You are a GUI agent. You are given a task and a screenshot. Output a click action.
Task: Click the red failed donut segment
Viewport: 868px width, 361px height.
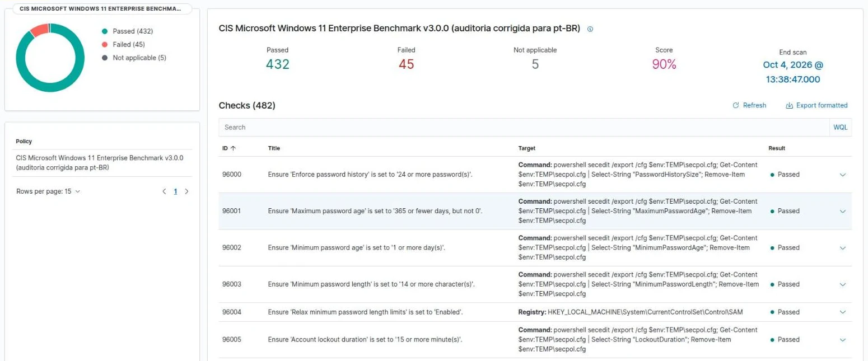pos(39,30)
